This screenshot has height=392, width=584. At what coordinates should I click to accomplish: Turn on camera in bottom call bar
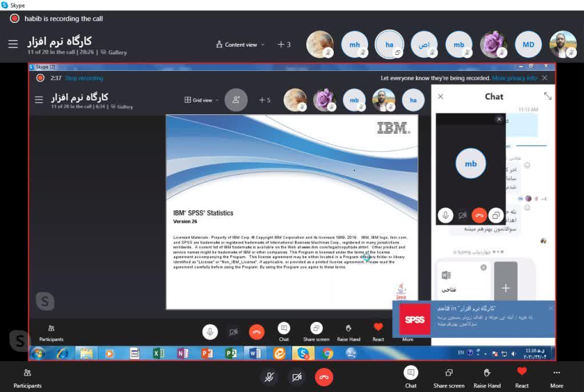pos(297,377)
